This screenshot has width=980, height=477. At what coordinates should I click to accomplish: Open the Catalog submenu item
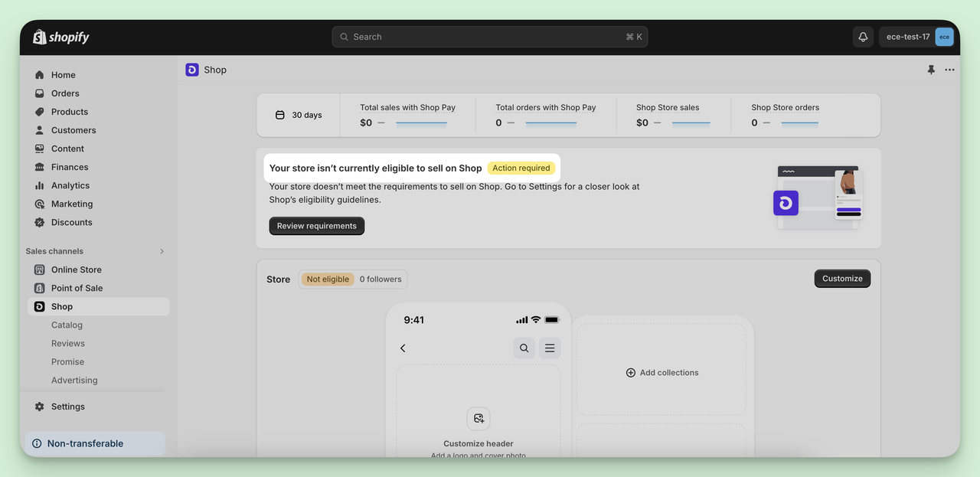[x=67, y=325]
